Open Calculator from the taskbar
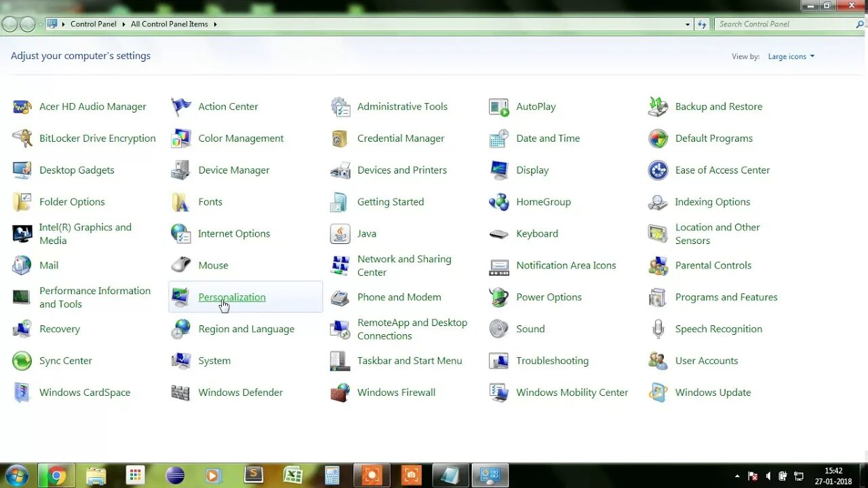 click(x=332, y=476)
